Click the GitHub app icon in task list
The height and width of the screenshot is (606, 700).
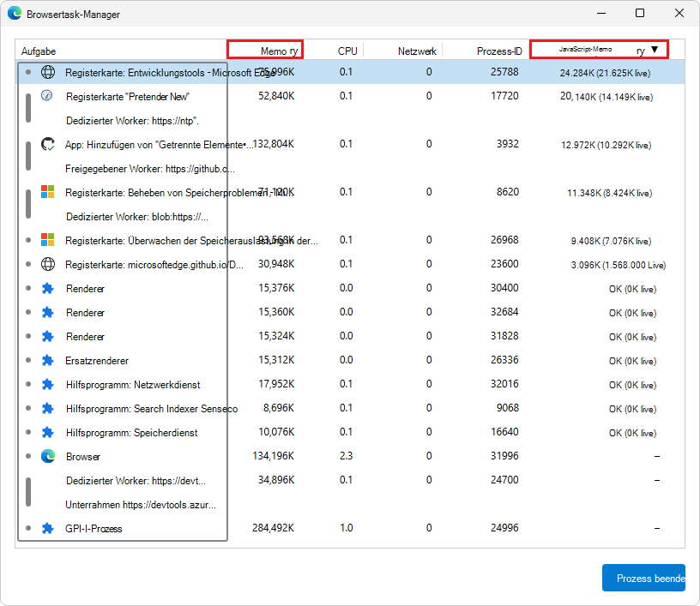point(48,144)
